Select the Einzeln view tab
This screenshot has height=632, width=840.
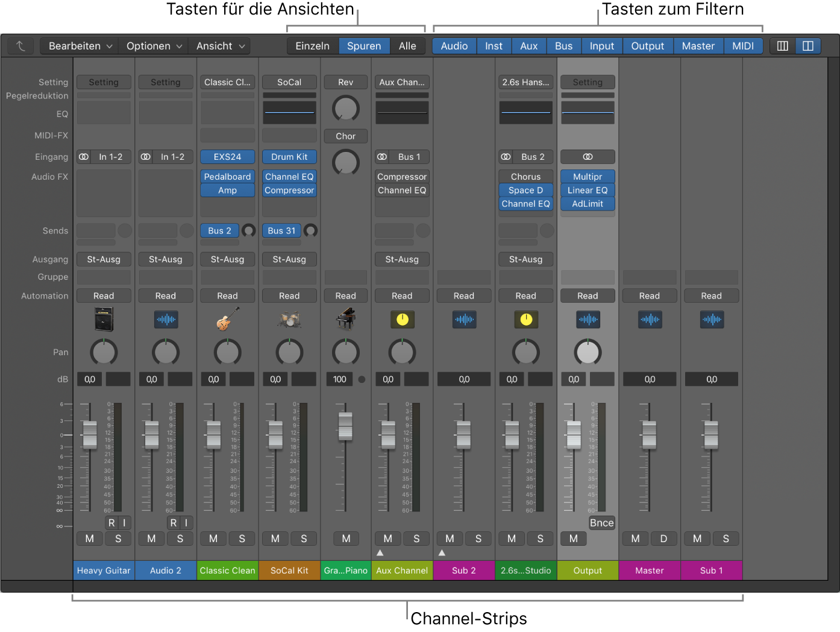(312, 46)
